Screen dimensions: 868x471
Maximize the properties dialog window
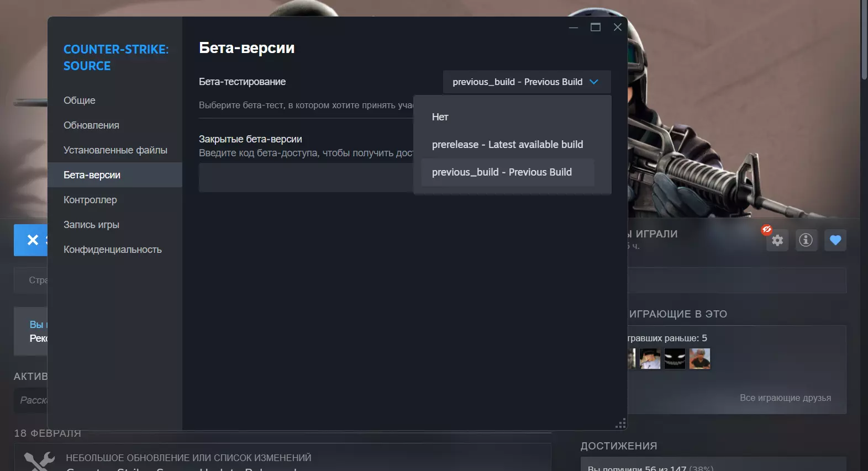point(596,27)
